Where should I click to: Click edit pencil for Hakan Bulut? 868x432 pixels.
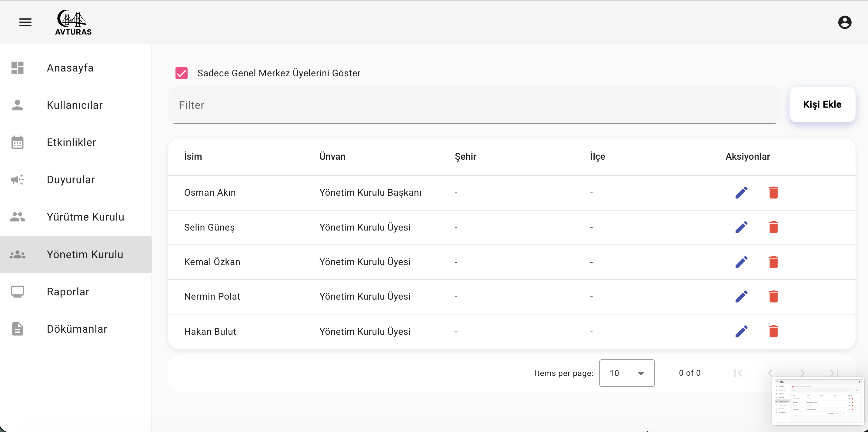coord(741,331)
